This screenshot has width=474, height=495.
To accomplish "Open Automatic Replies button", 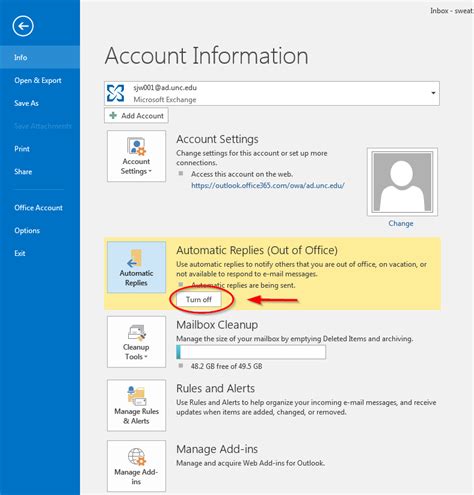I will [x=136, y=267].
